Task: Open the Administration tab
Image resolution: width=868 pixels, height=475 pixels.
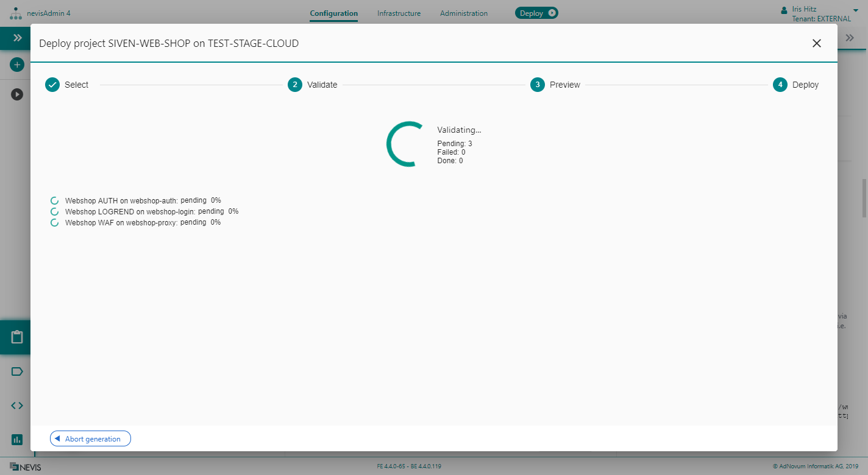Action: pyautogui.click(x=463, y=13)
